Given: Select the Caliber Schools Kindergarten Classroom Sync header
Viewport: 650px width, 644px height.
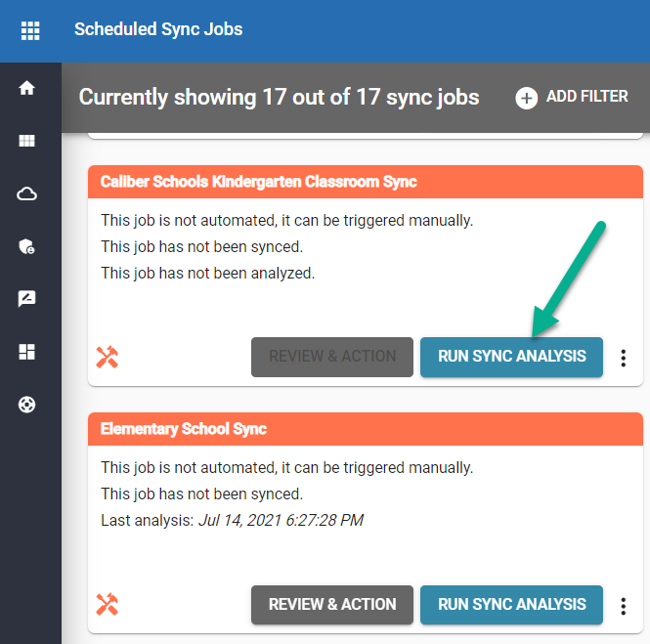Looking at the screenshot, I should (259, 182).
